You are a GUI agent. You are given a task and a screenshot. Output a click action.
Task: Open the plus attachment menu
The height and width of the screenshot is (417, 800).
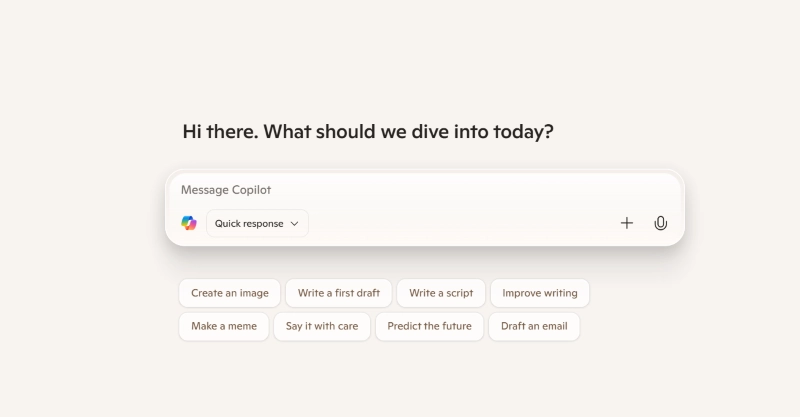[x=627, y=223]
